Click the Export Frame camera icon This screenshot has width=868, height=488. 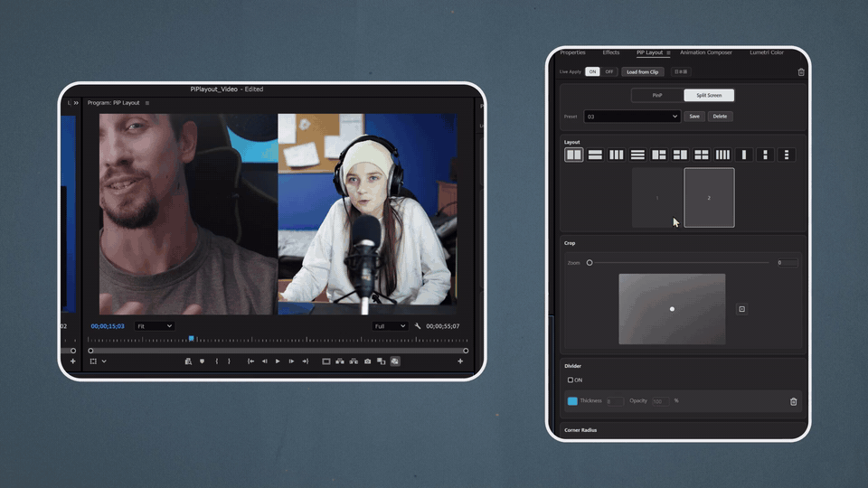[x=368, y=361]
